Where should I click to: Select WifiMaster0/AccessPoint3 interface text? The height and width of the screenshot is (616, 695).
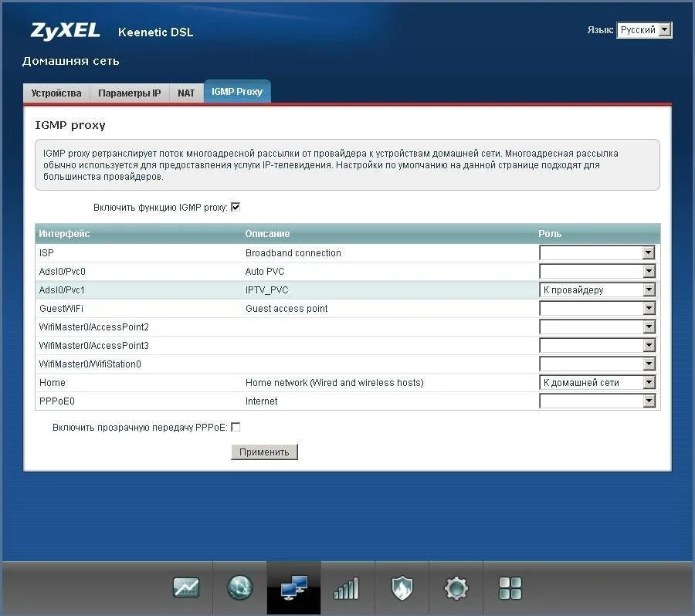coord(94,346)
